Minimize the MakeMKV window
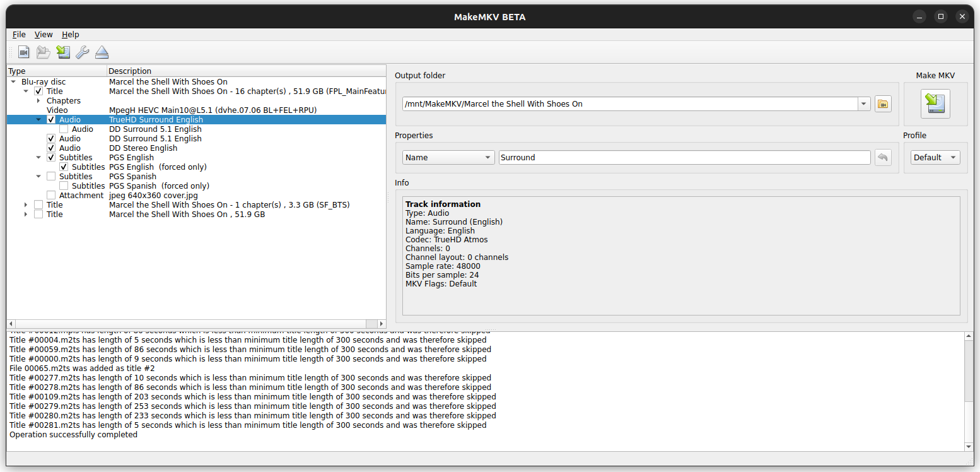 pos(920,16)
